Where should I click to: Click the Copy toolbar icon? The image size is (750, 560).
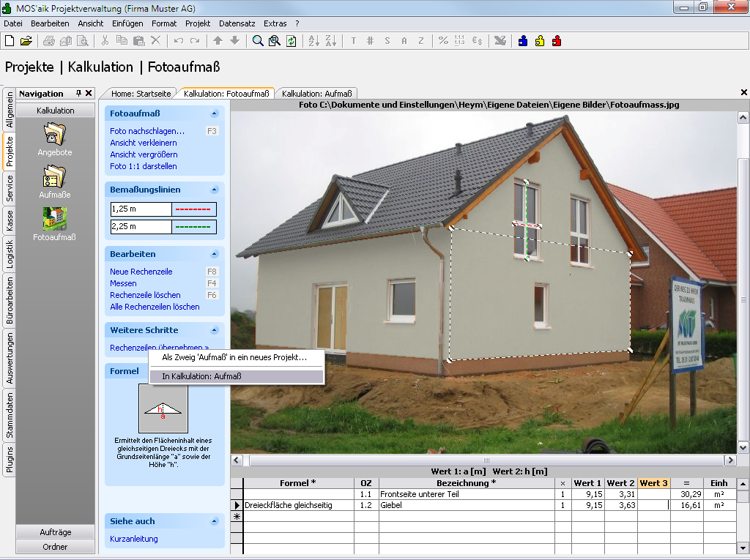(x=122, y=41)
